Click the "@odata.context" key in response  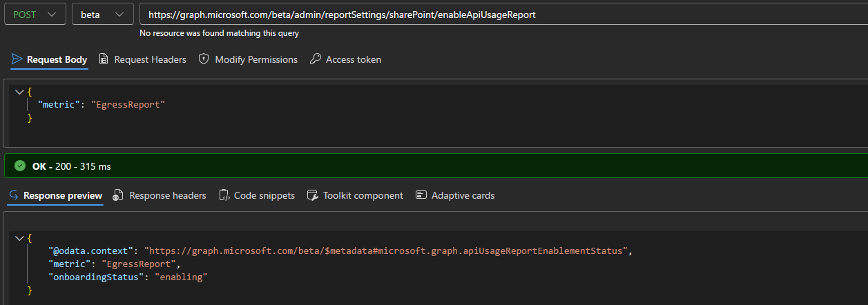[x=91, y=251]
